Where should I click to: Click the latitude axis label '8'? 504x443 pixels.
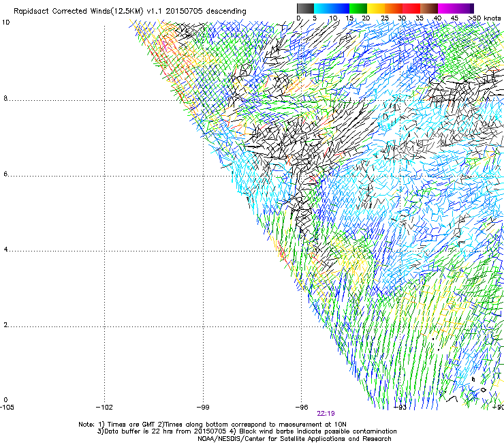coord(5,98)
